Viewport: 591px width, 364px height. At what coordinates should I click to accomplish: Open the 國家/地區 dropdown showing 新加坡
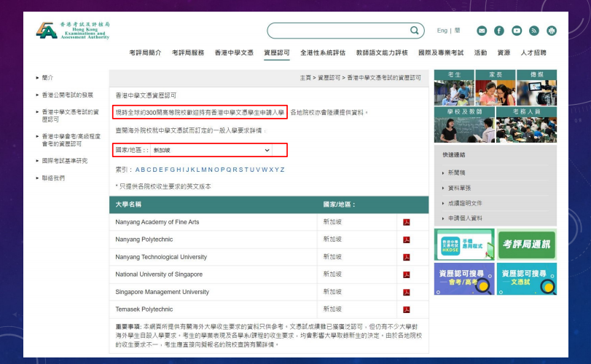pos(211,150)
